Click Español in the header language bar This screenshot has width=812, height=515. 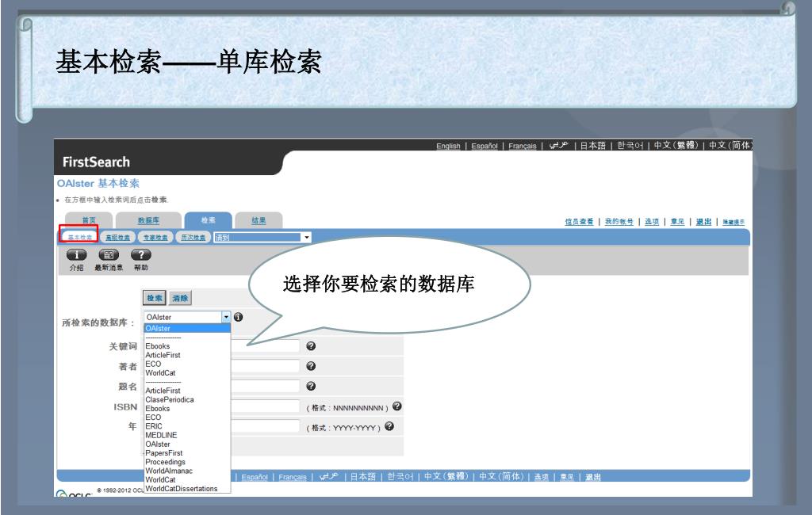click(x=485, y=146)
